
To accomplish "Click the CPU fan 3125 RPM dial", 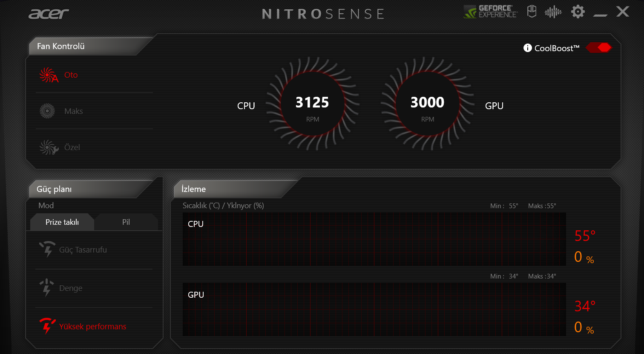I will [x=313, y=104].
